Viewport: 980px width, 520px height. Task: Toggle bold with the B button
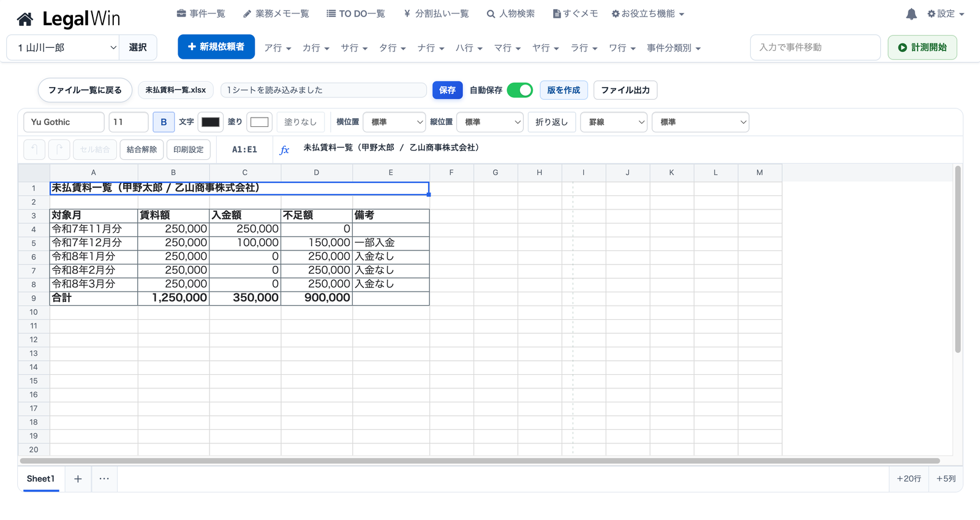164,122
